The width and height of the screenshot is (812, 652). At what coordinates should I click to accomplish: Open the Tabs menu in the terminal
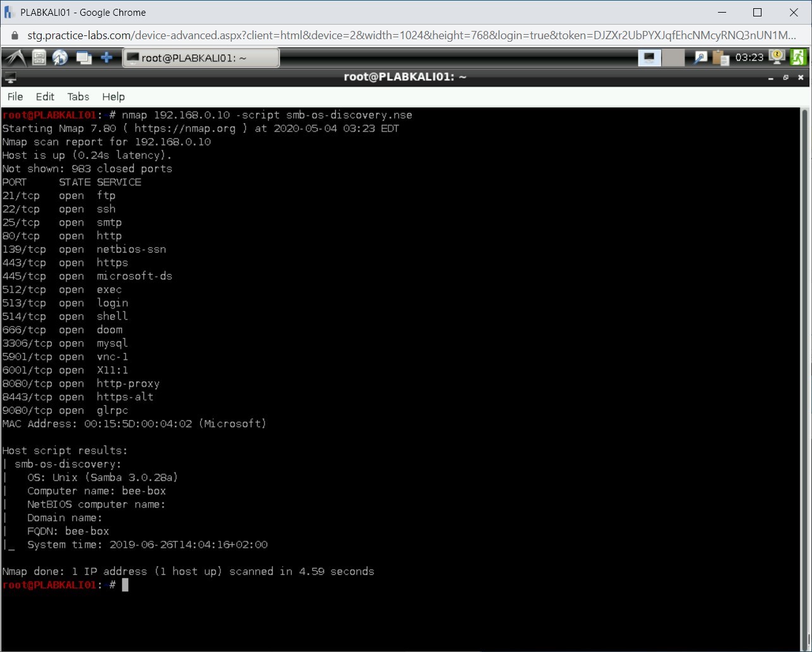[78, 97]
